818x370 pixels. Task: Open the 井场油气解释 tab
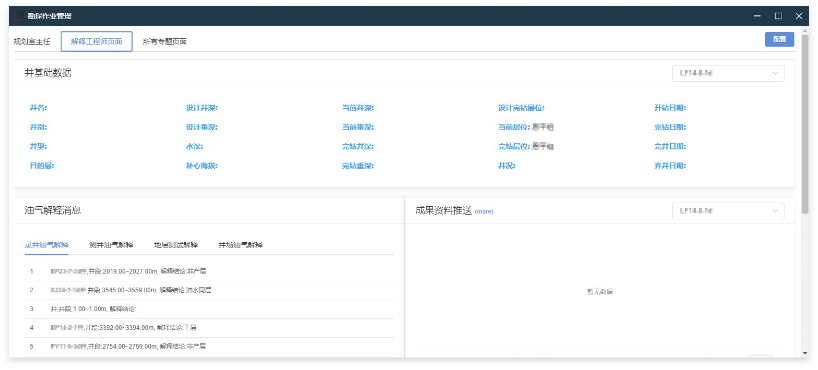(240, 245)
